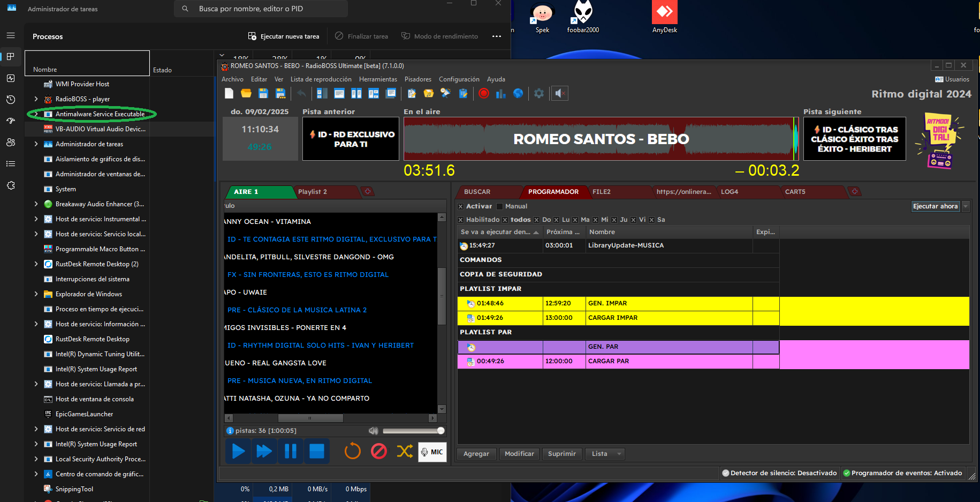Click the red prohibited stop-after-track icon

pyautogui.click(x=379, y=451)
